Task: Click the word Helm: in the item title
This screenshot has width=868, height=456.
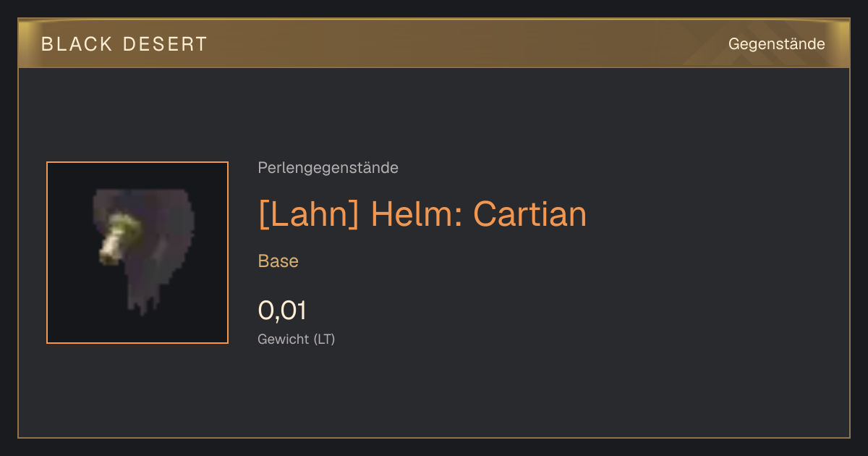Action: pyautogui.click(x=416, y=214)
